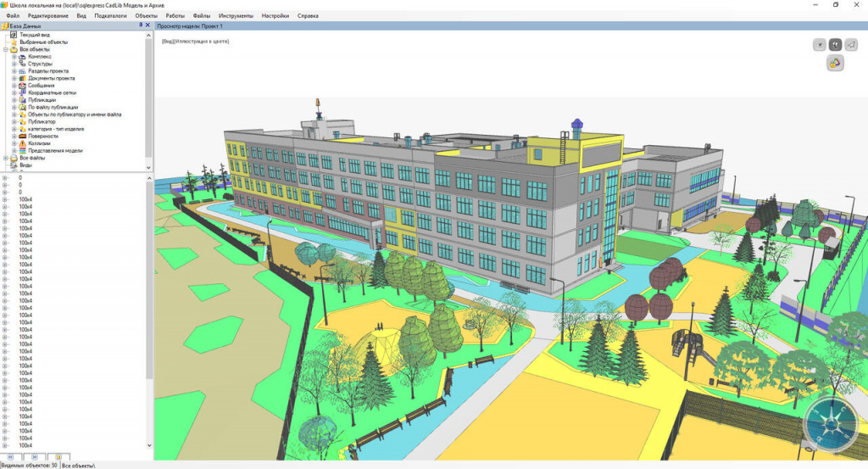
Task: Click the object list vertical scrollbar down arrow
Action: [150, 445]
